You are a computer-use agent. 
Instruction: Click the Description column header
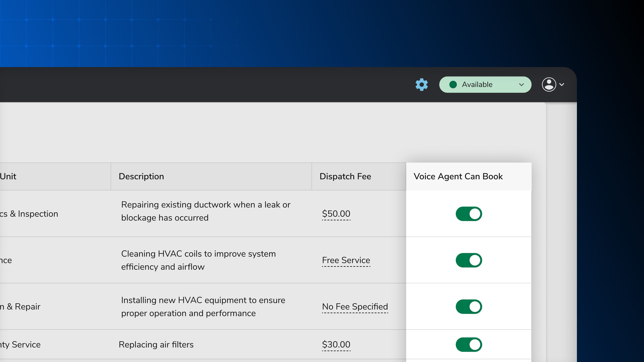(x=141, y=177)
